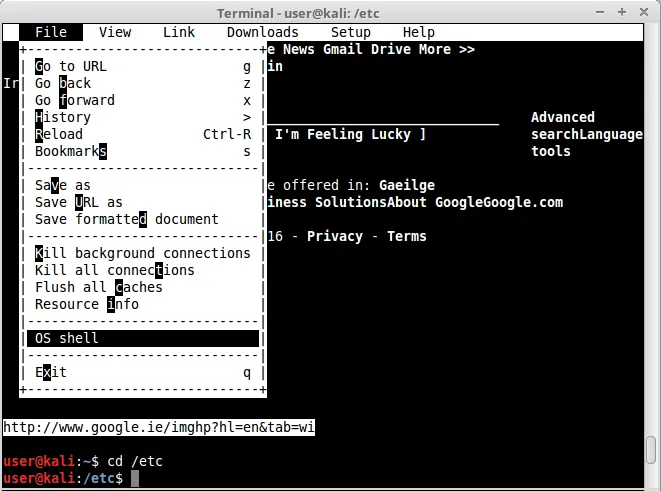The image size is (661, 491).
Task: Expand the History submenu
Action: pyautogui.click(x=143, y=118)
